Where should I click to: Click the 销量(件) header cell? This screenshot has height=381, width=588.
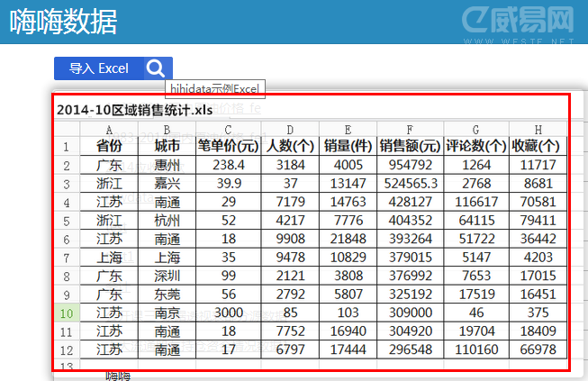(348, 146)
